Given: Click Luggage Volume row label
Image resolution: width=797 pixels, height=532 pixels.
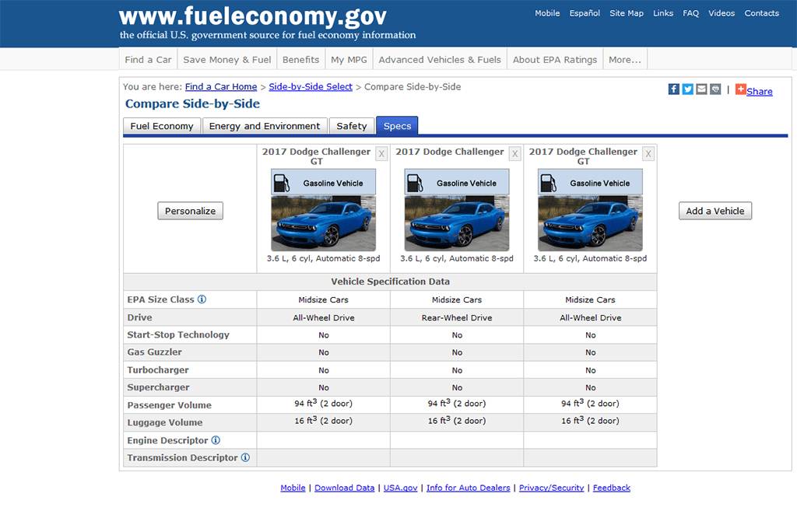Looking at the screenshot, I should pos(165,422).
